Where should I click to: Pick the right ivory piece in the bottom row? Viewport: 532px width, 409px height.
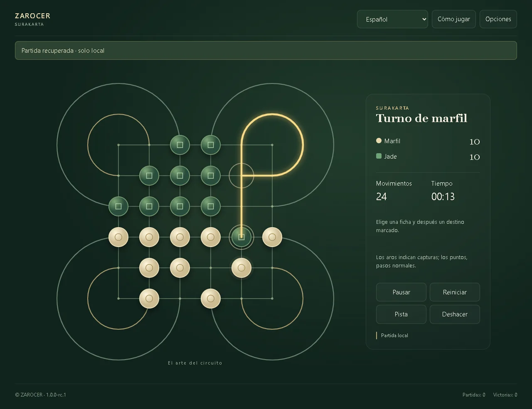[x=211, y=299]
